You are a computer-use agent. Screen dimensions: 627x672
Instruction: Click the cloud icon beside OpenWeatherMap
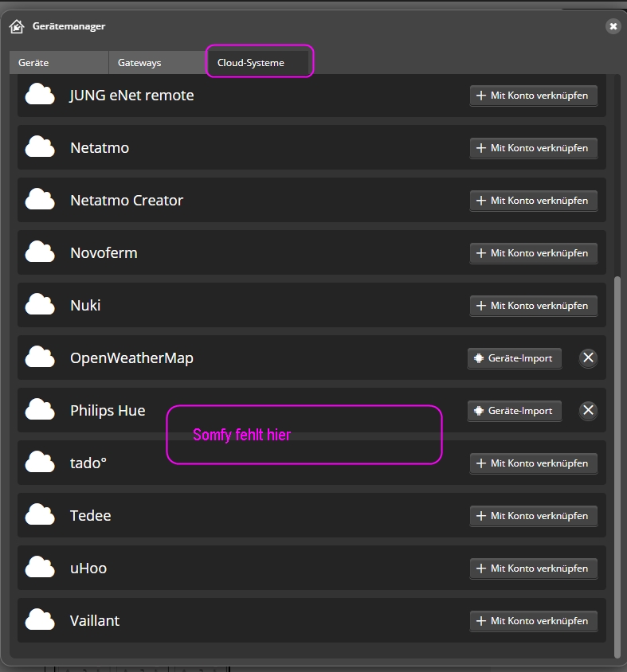[x=40, y=357]
